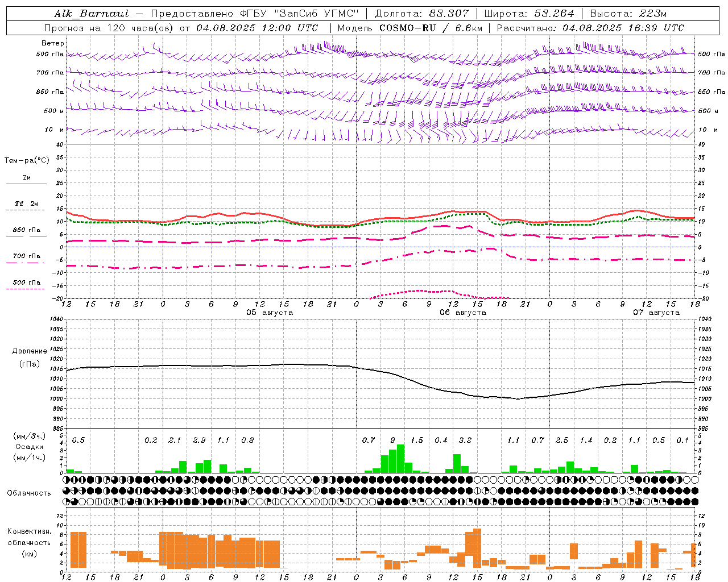
Task: Click the precipitation value 2.9
Action: (x=199, y=440)
